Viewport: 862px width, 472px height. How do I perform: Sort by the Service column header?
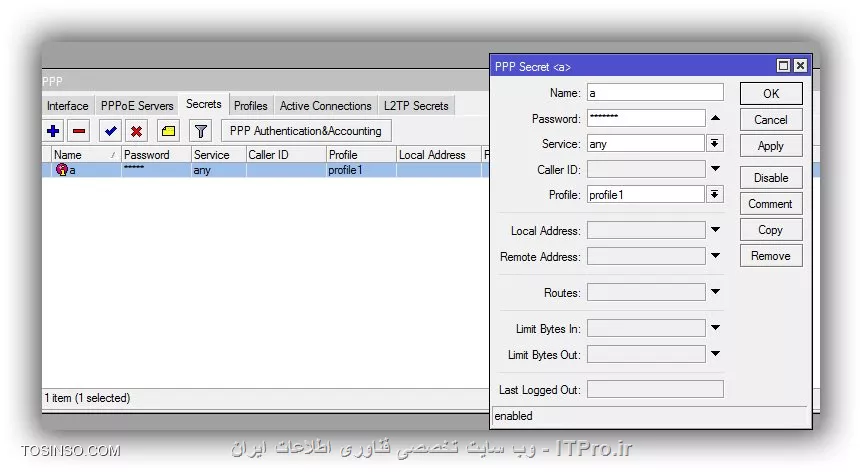[219, 155]
